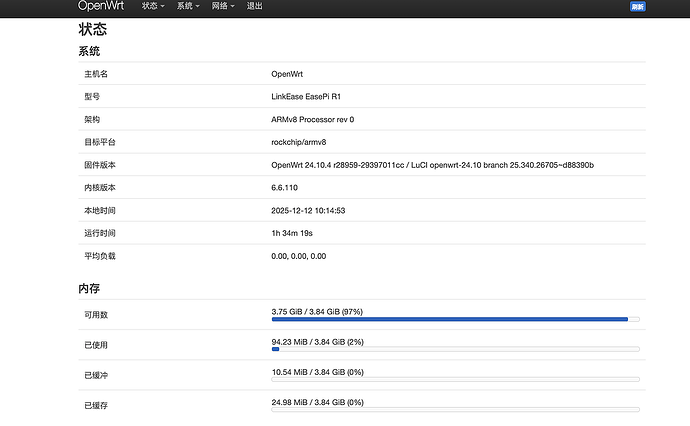Click the kernel version 6.6.110 value
Viewport: 690px width, 426px height.
tap(285, 187)
